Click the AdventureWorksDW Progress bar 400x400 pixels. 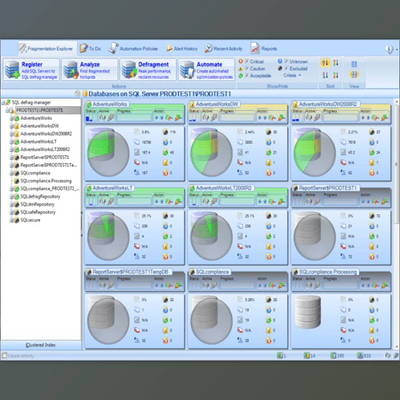tap(238, 117)
